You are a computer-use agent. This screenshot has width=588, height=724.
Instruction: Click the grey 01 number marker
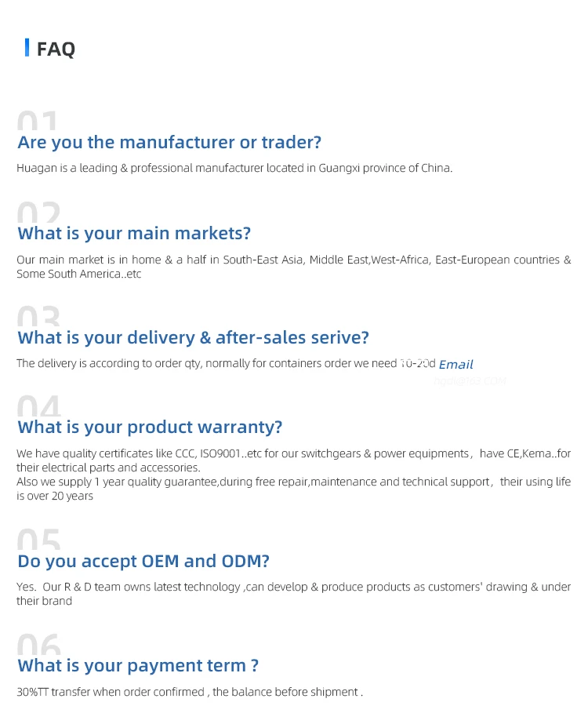click(x=38, y=122)
